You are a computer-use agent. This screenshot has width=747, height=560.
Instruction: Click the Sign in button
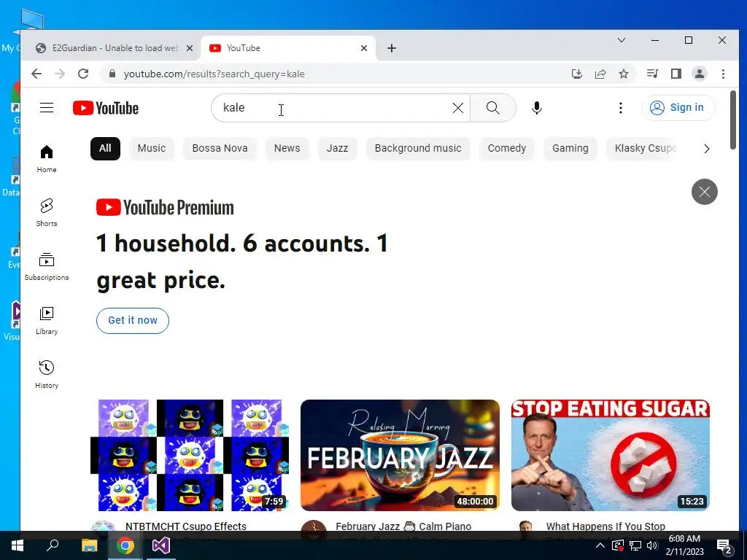pyautogui.click(x=678, y=108)
